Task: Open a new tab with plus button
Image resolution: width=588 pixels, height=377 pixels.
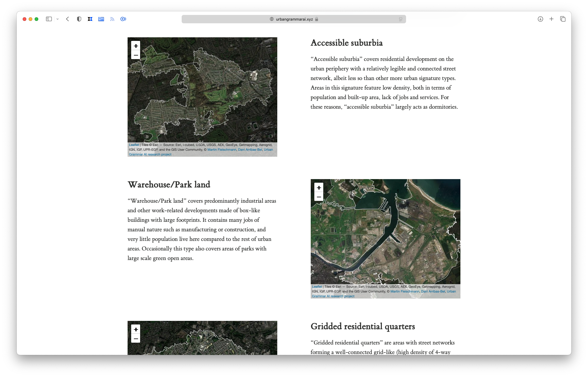Action: point(552,19)
